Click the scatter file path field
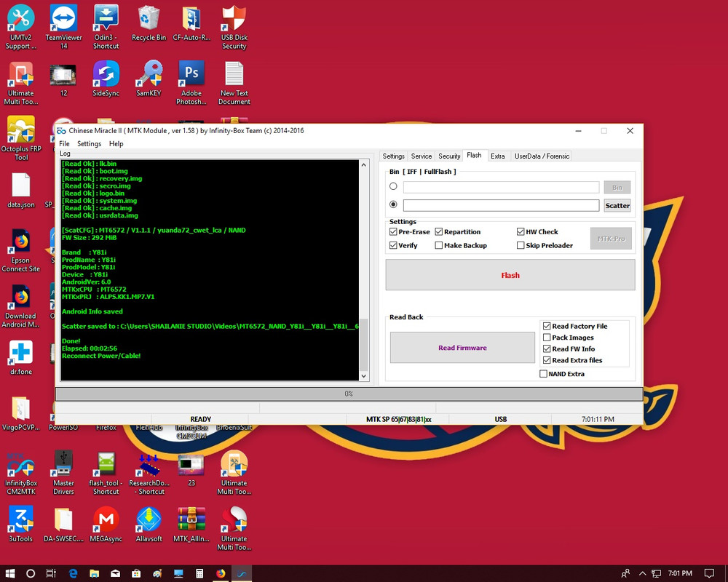 click(501, 206)
